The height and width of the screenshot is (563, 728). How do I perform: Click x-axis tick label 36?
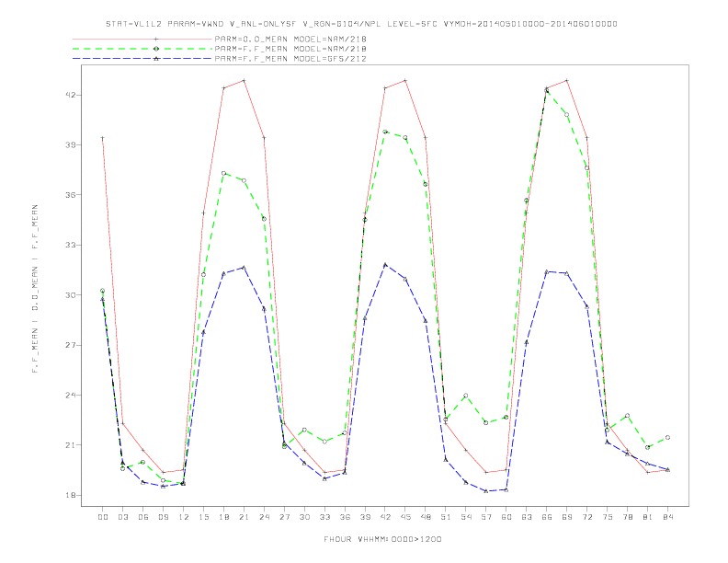point(345,517)
